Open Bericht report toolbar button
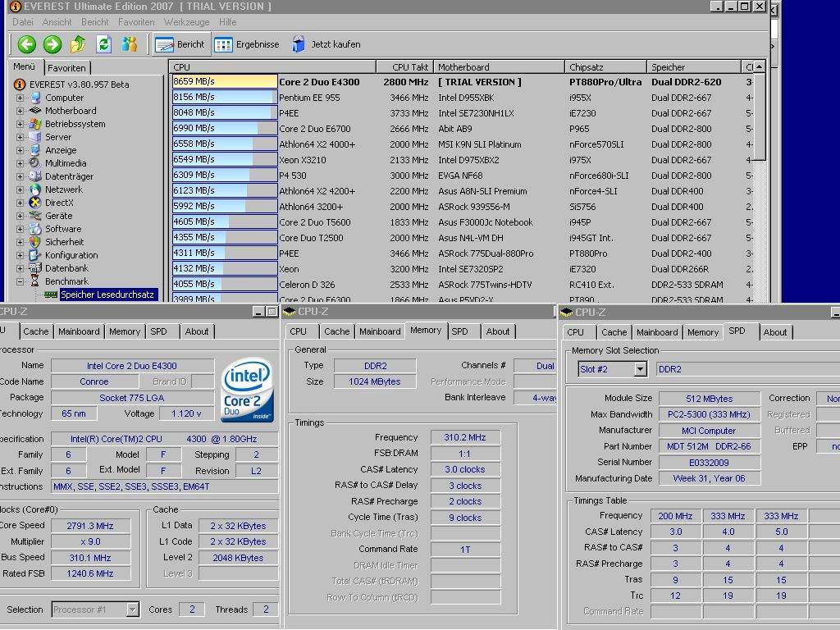 point(180,44)
